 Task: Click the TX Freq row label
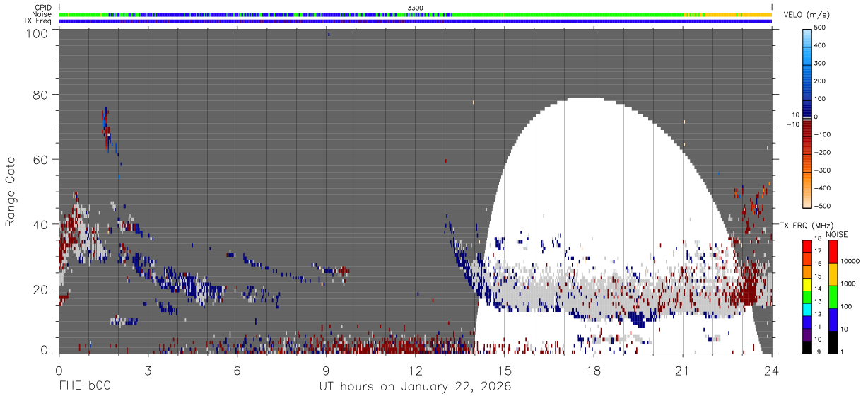[38, 21]
